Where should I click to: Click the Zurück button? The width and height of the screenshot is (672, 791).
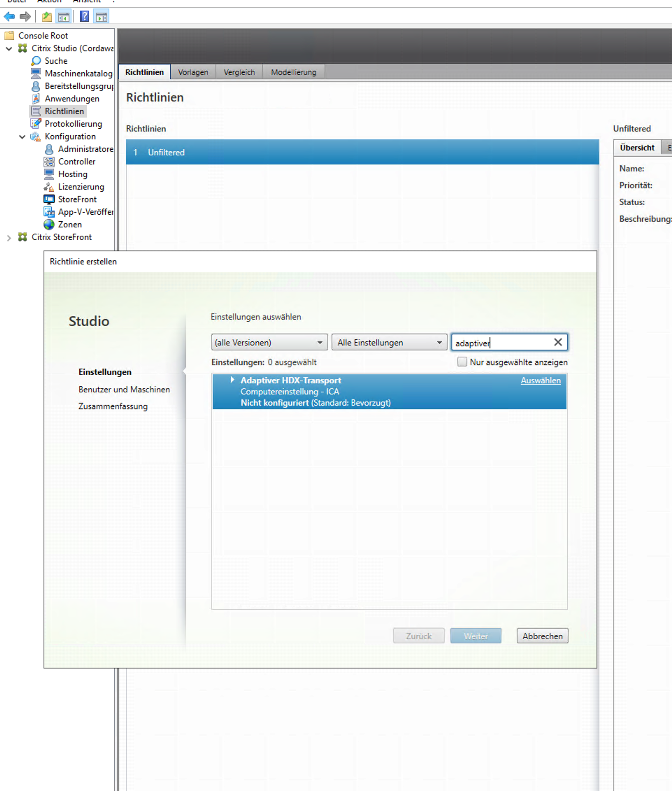pyautogui.click(x=419, y=635)
